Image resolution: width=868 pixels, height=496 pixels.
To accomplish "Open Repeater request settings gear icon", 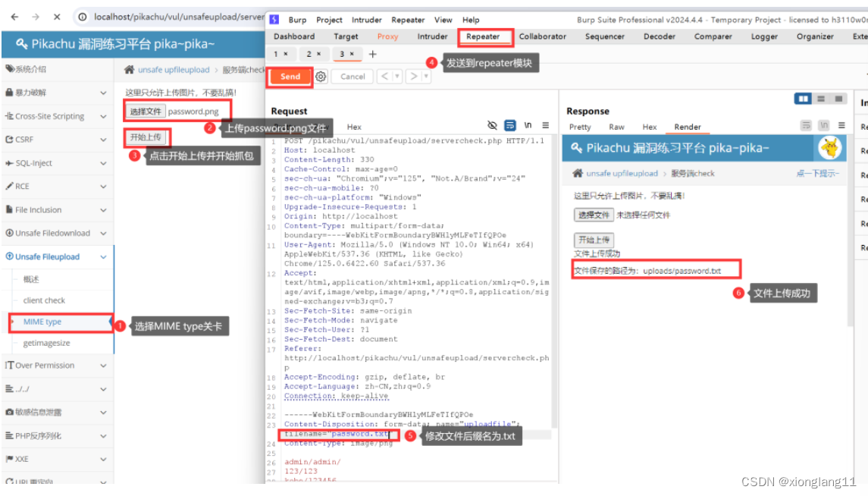I will pyautogui.click(x=321, y=77).
